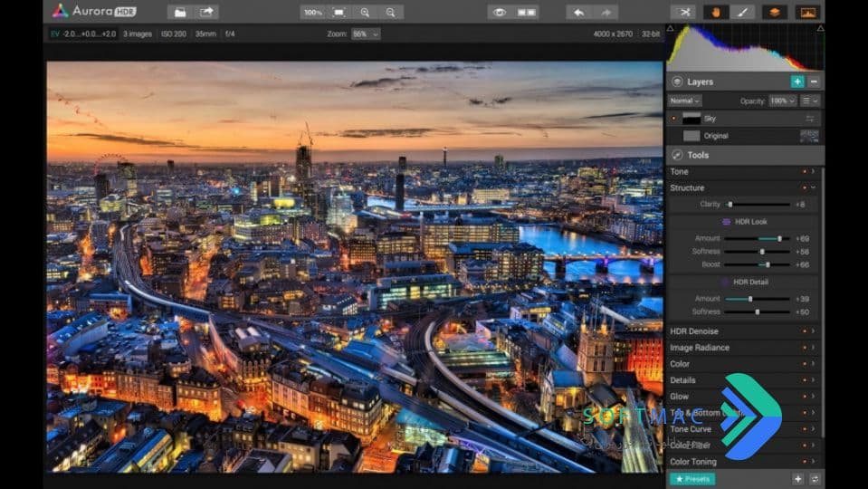The height and width of the screenshot is (489, 868).
Task: Open an image with the folder icon
Action: click(180, 12)
